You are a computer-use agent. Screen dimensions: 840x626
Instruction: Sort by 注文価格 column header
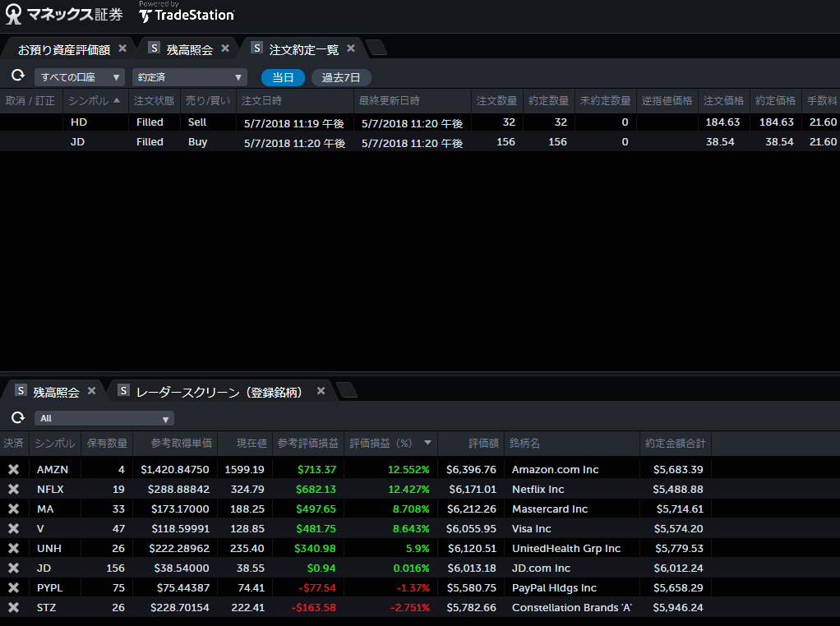tap(724, 101)
